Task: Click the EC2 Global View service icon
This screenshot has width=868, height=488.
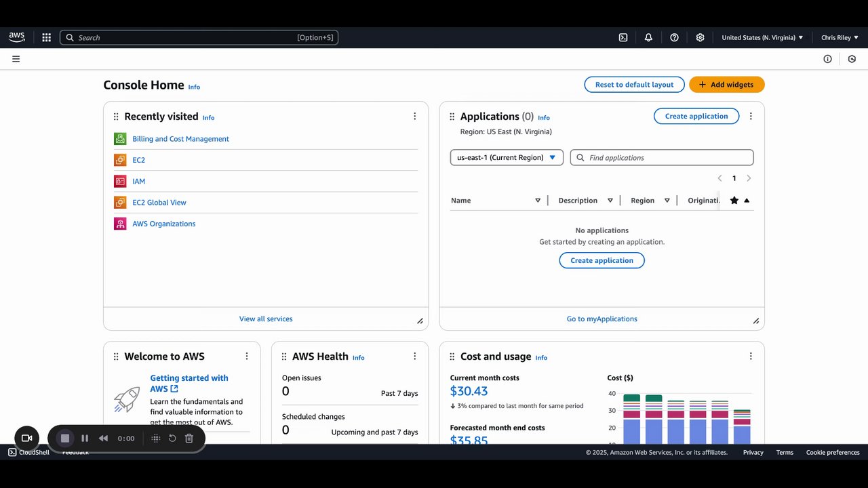Action: coord(120,202)
